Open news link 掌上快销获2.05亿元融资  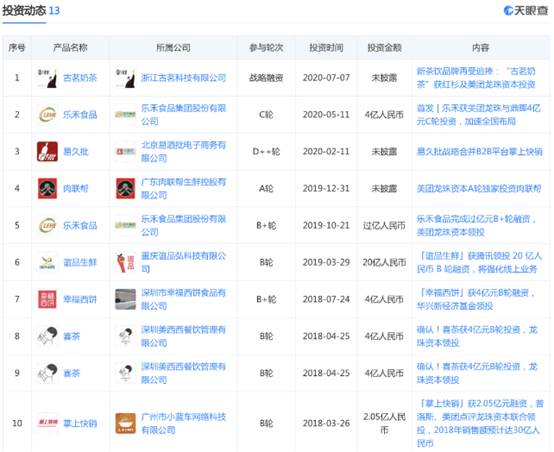(480, 423)
